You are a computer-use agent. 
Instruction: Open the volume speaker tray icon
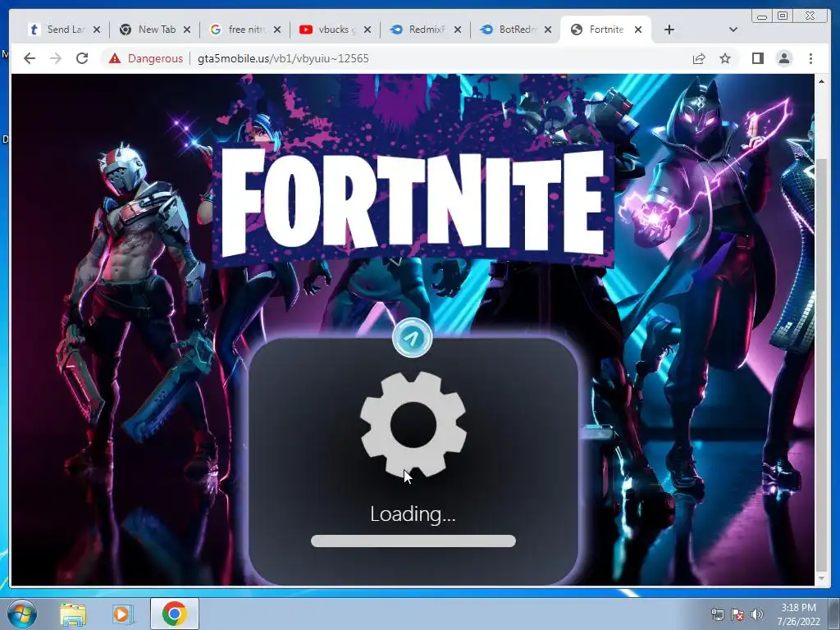756,614
